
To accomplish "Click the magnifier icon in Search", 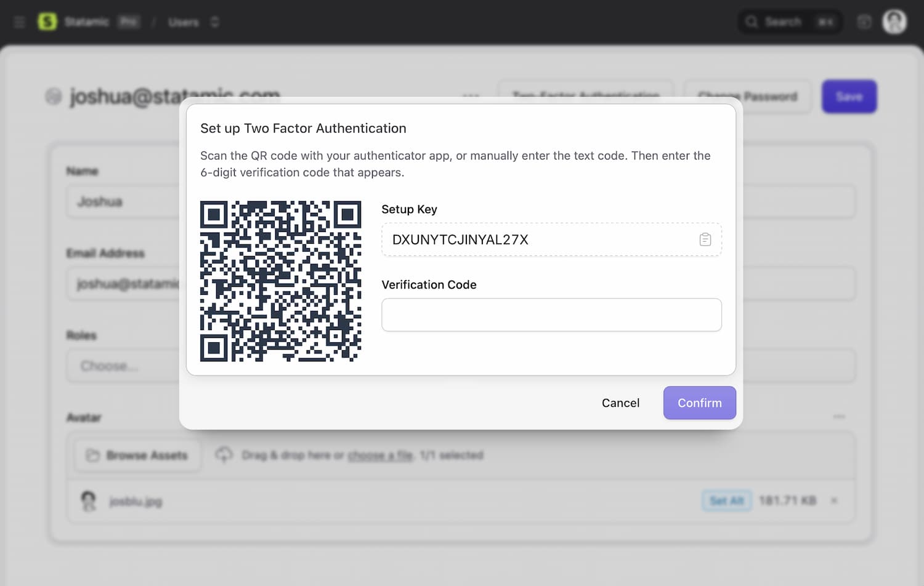I will pos(752,22).
